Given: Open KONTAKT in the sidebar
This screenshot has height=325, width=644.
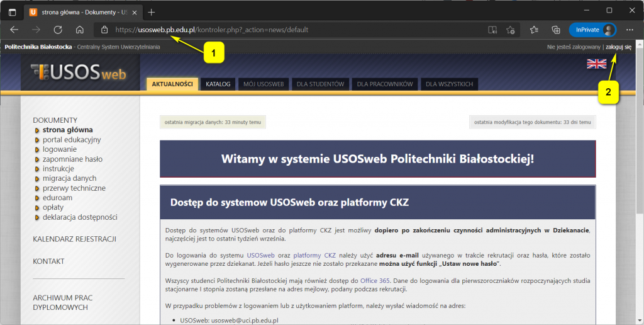Looking at the screenshot, I should [x=48, y=261].
